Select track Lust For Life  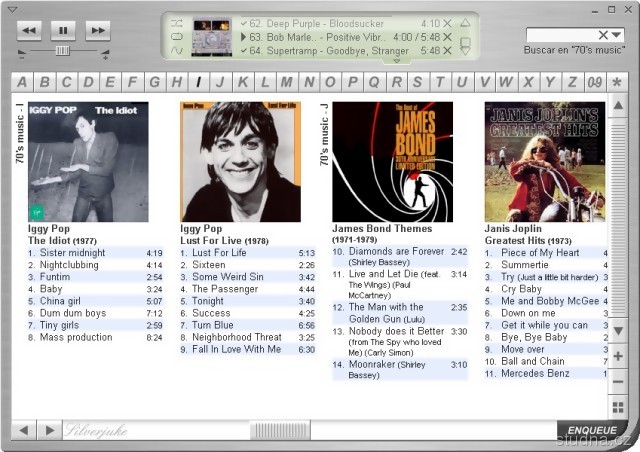[x=247, y=253]
